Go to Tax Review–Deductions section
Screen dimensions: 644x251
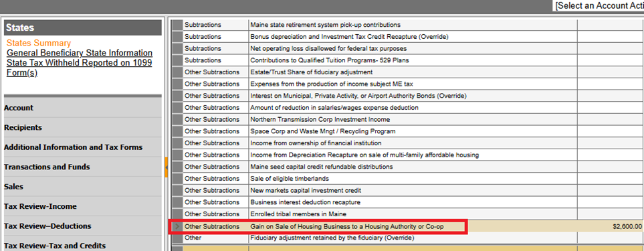pos(82,226)
